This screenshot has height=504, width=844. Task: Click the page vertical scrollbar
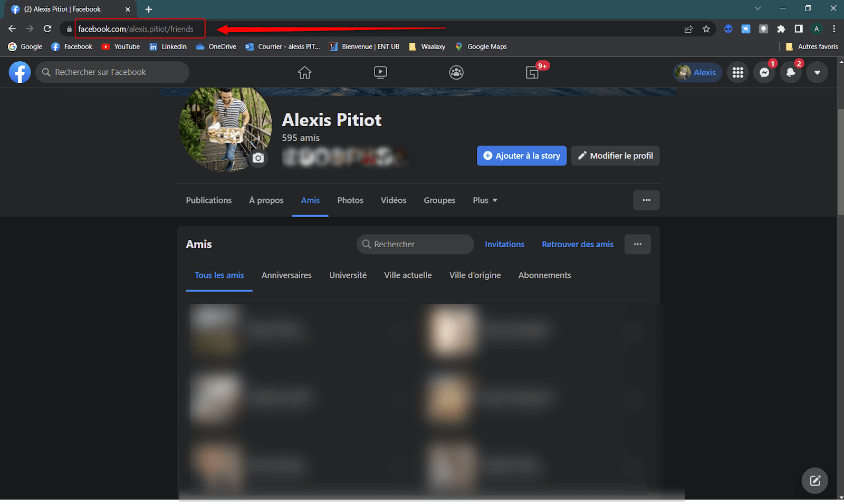(840, 161)
